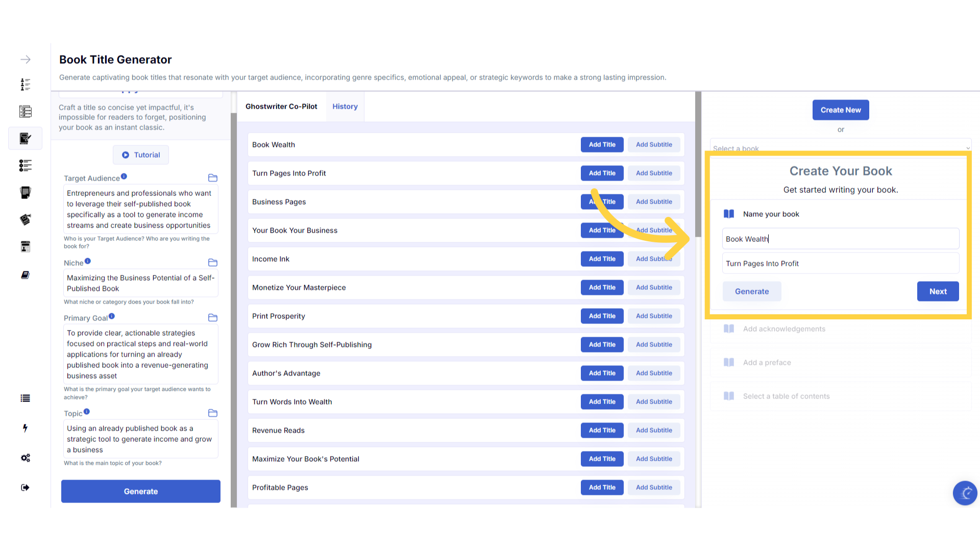Open the list icon in lower sidebar
The width and height of the screenshot is (980, 551).
point(26,398)
